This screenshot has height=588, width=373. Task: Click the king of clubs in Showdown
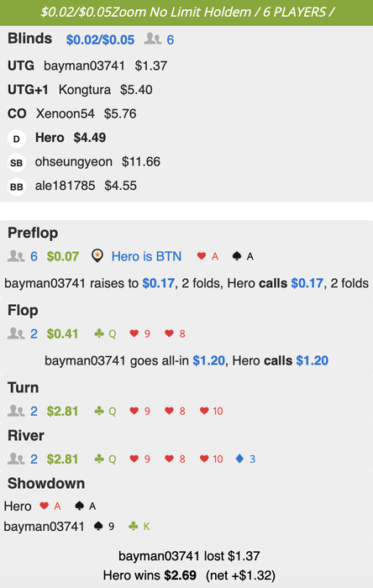(x=139, y=527)
